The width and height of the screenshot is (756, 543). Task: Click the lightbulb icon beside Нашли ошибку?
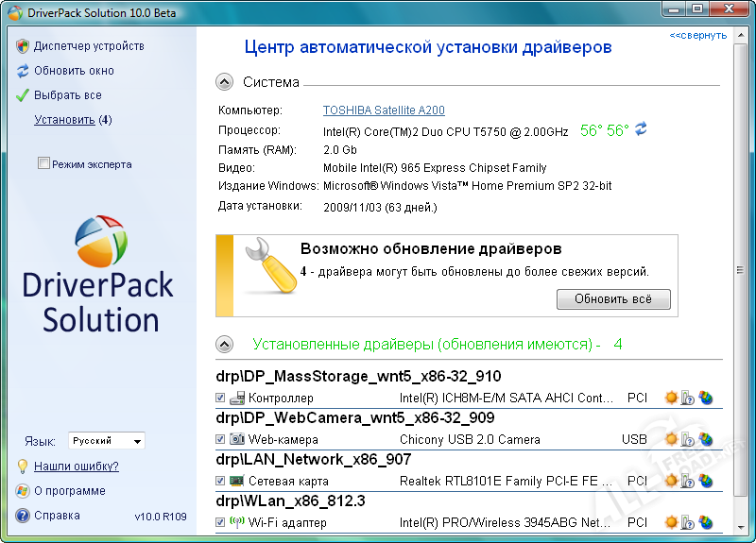coord(23,467)
